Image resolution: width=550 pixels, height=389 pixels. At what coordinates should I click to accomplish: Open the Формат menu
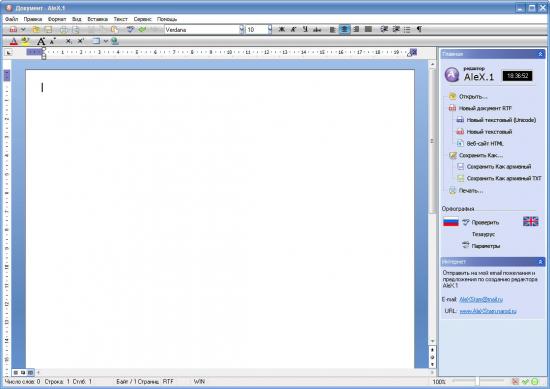57,19
